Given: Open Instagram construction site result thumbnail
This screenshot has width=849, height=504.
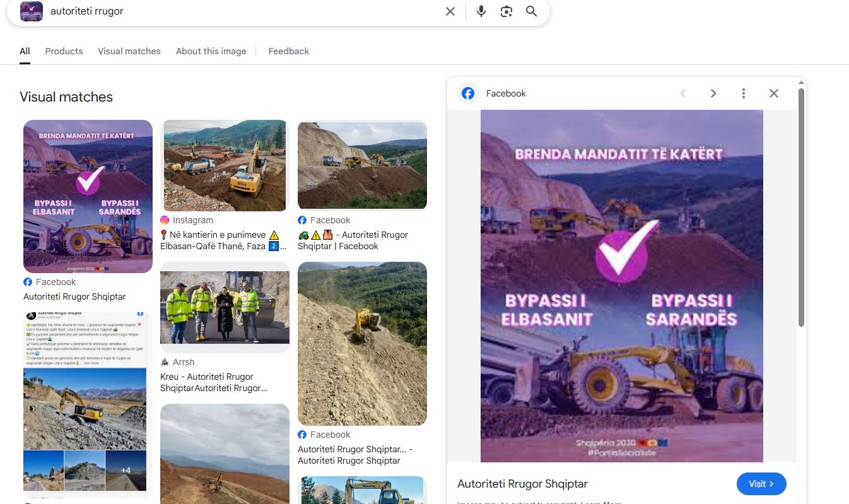Looking at the screenshot, I should (225, 165).
